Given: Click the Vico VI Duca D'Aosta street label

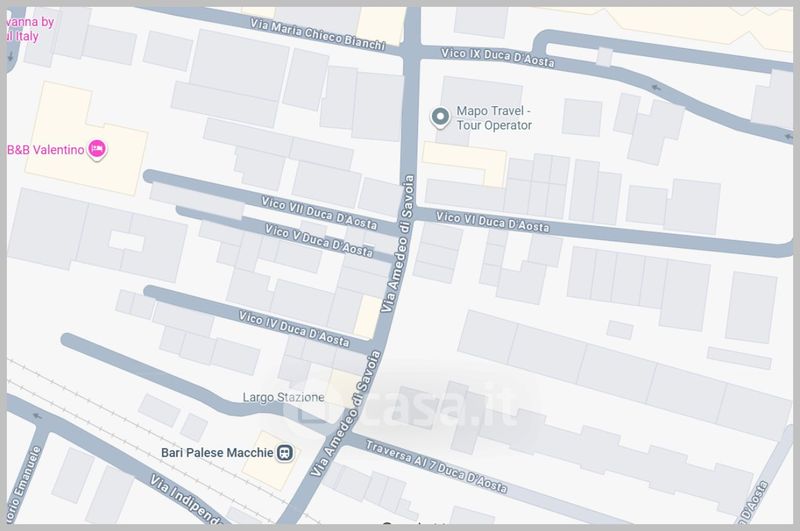Looking at the screenshot, I should [492, 222].
